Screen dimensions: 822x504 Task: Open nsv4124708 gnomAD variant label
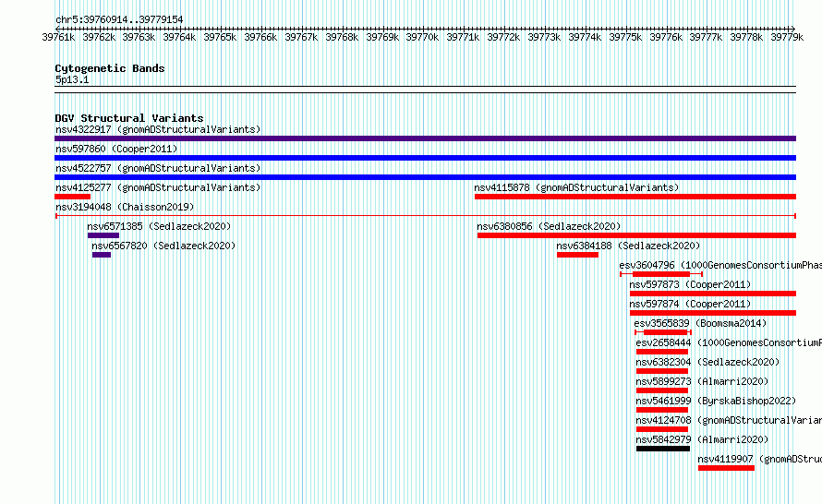coord(729,420)
